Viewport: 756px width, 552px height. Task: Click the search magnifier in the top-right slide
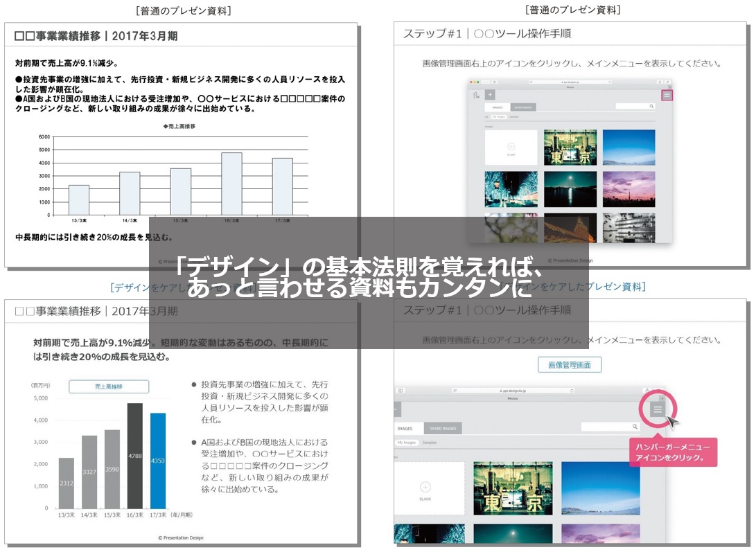(651, 106)
